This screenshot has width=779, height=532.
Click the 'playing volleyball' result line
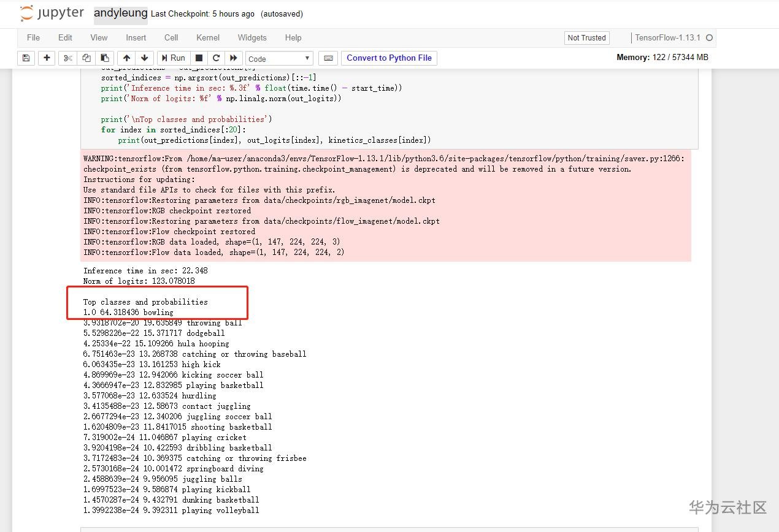(x=171, y=511)
